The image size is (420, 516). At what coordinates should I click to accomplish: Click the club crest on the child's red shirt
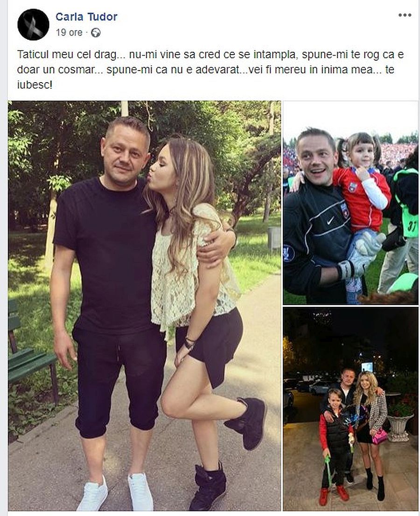pyautogui.click(x=353, y=187)
